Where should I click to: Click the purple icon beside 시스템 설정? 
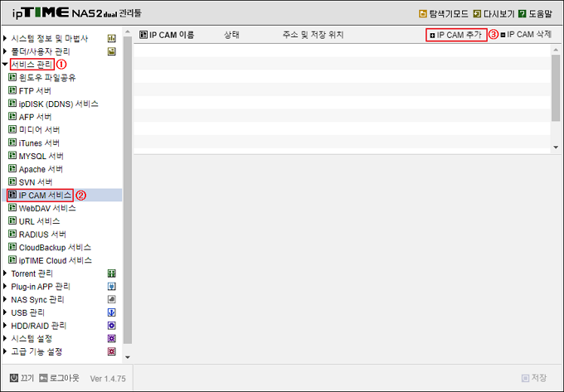click(x=111, y=338)
